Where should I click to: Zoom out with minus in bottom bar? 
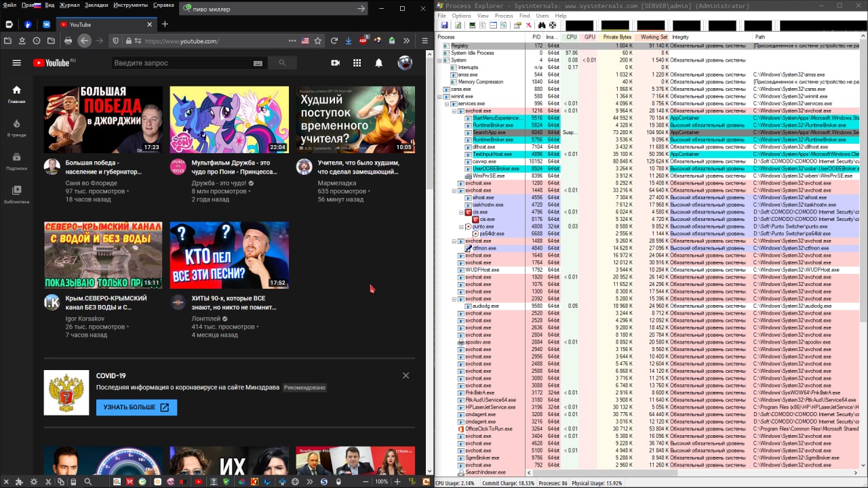click(x=366, y=481)
